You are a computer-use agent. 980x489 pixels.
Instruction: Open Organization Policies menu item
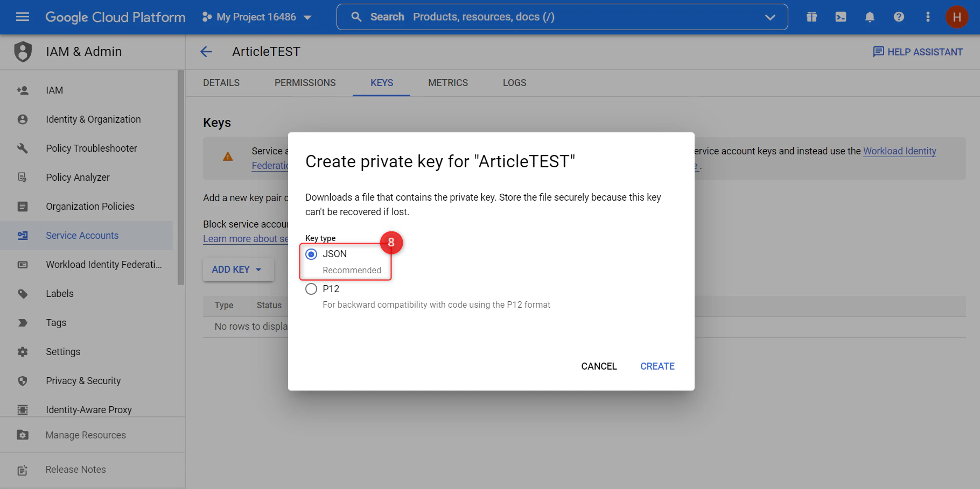pyautogui.click(x=90, y=207)
